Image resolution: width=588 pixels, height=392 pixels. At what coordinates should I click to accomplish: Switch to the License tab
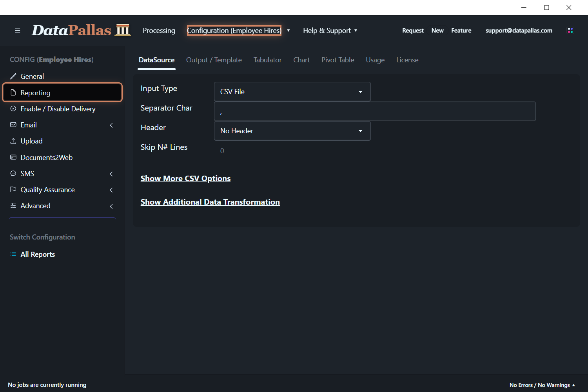click(x=407, y=60)
